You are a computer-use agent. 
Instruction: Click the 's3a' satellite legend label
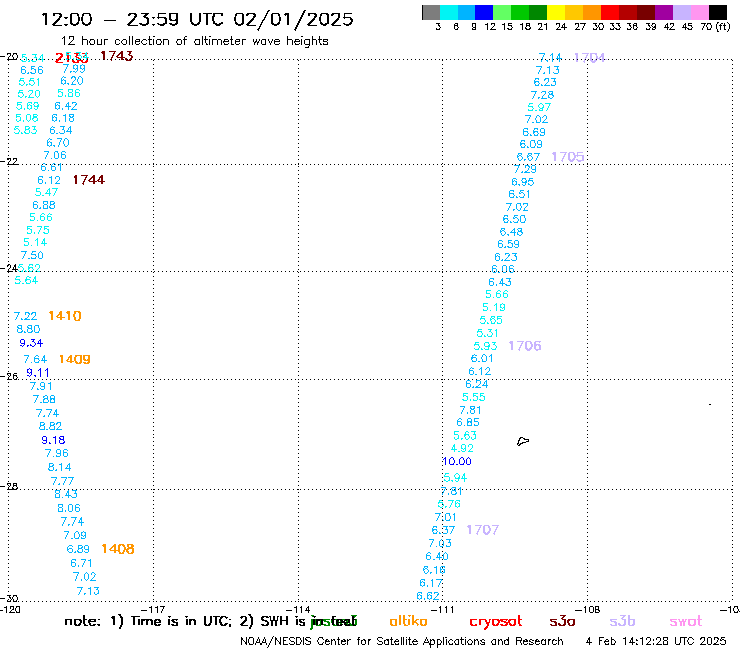[562, 622]
